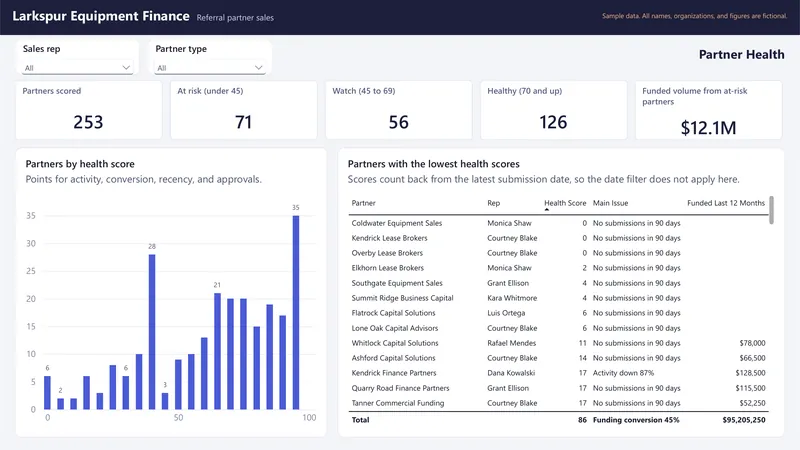Image resolution: width=800 pixels, height=450 pixels.
Task: Click the Overby Lease Brokers partner name
Action: click(387, 253)
